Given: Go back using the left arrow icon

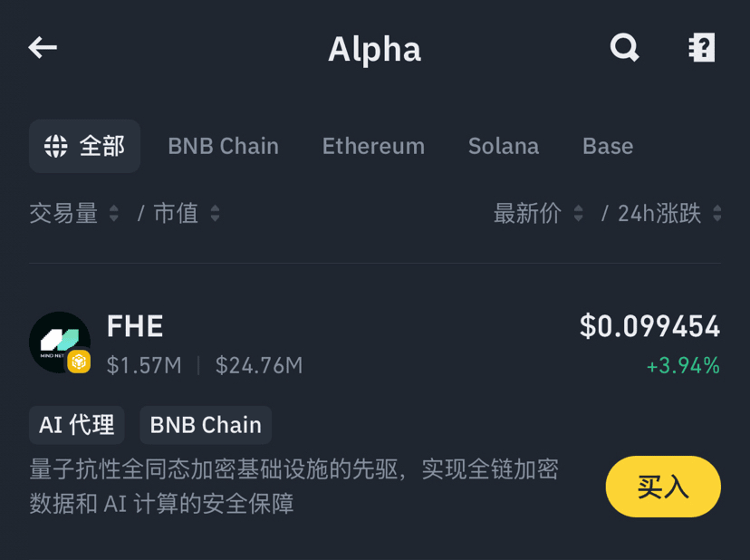Looking at the screenshot, I should [43, 47].
